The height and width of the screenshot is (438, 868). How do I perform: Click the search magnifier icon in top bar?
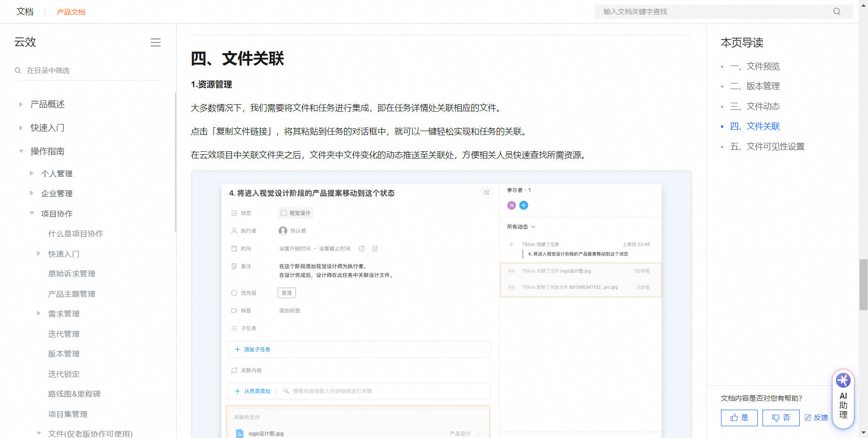click(x=837, y=11)
